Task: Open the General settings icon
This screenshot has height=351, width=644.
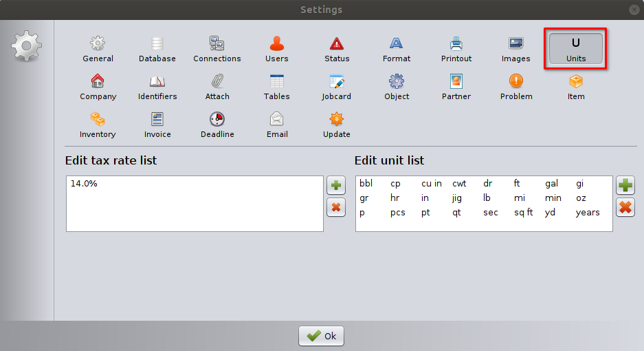Action: (98, 49)
